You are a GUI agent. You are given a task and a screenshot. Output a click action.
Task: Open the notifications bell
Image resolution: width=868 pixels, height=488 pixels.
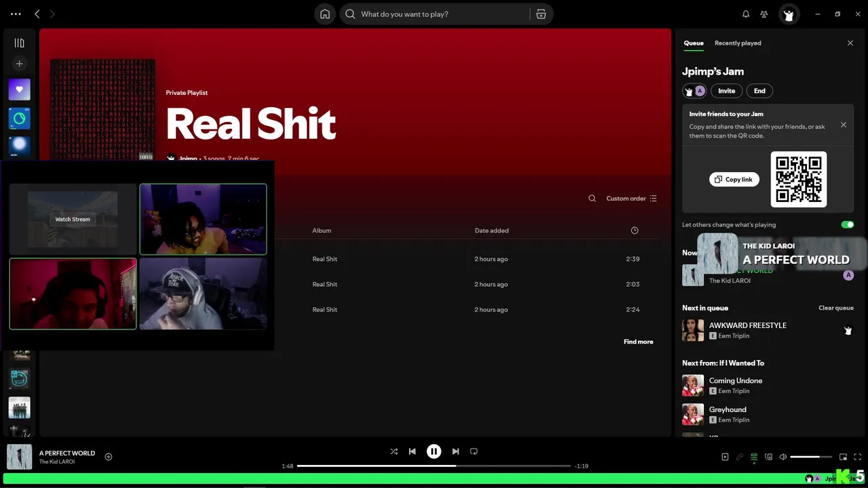(x=746, y=14)
